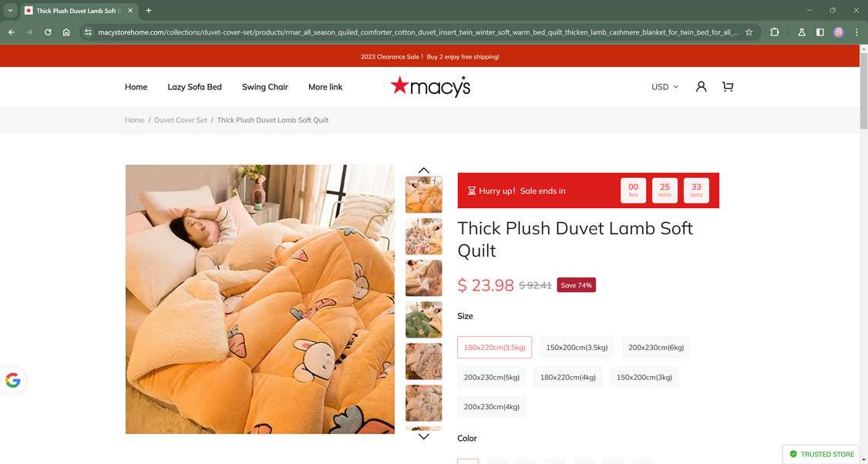This screenshot has height=464, width=868.
Task: View the green quilt thumbnail
Action: (x=423, y=320)
